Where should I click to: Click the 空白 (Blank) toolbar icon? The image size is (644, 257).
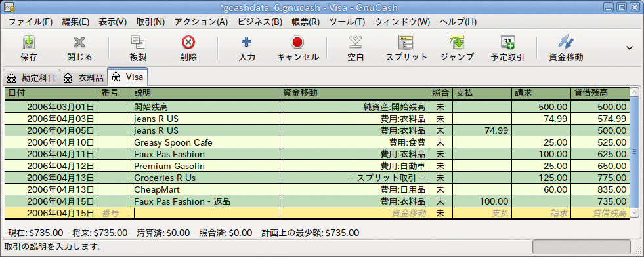tap(355, 42)
